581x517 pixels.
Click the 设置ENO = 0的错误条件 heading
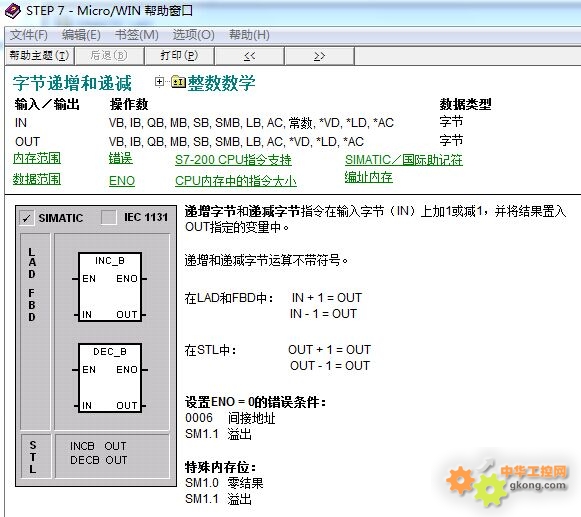(256, 402)
